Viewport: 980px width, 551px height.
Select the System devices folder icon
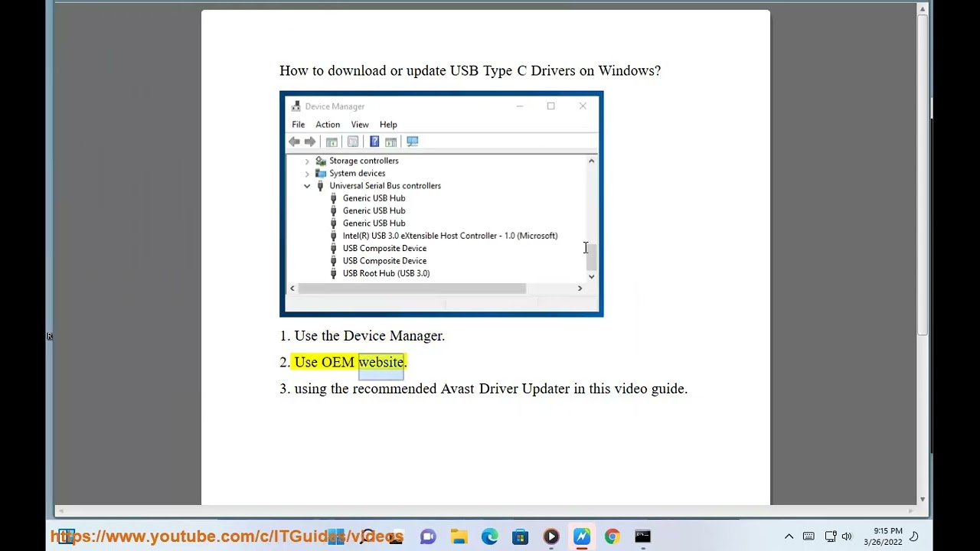321,173
